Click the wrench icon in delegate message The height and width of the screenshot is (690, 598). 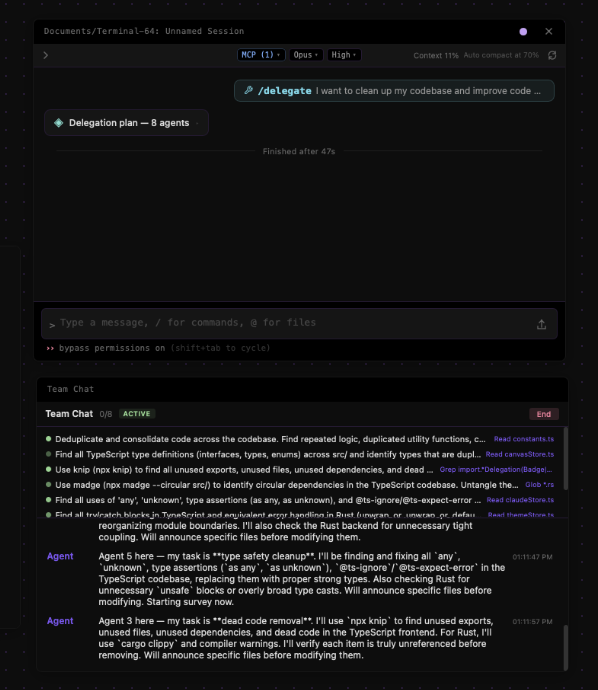(x=249, y=90)
